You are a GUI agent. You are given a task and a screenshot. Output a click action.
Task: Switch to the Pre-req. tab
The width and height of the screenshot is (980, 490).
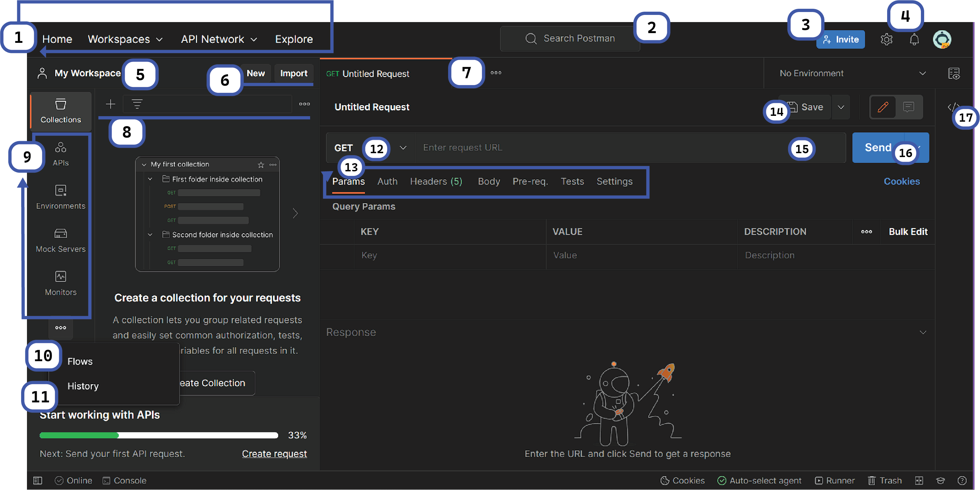coord(530,181)
